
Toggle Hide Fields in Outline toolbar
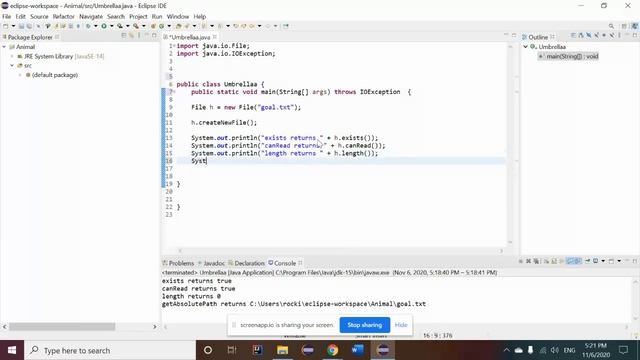coord(589,36)
